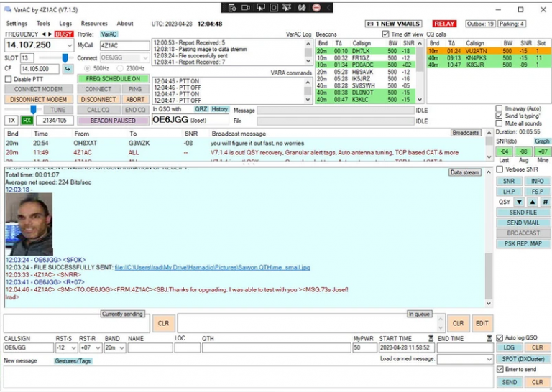Open the Resources menu
552x392 pixels.
click(94, 24)
